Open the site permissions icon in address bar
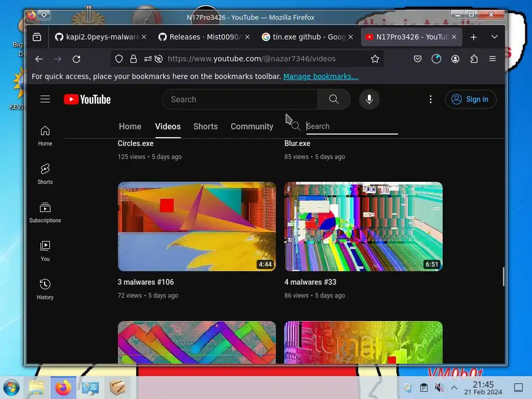Viewport: 532px width, 399px height. coord(148,59)
